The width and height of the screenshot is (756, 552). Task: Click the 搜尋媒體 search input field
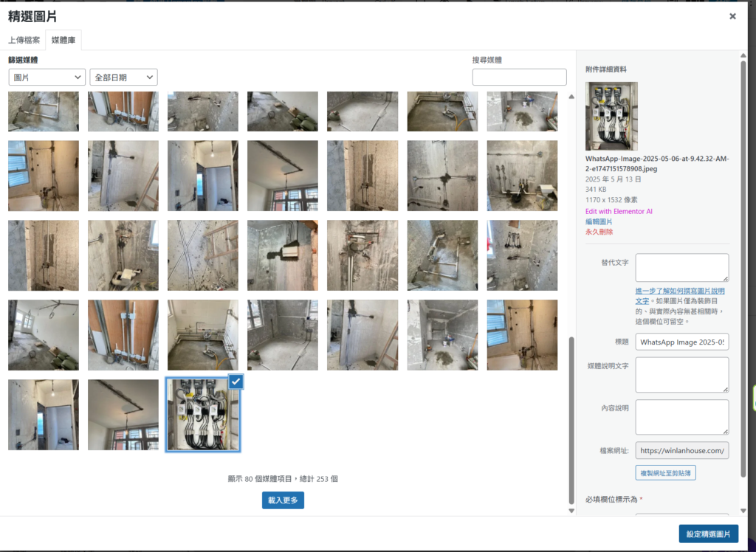[519, 77]
